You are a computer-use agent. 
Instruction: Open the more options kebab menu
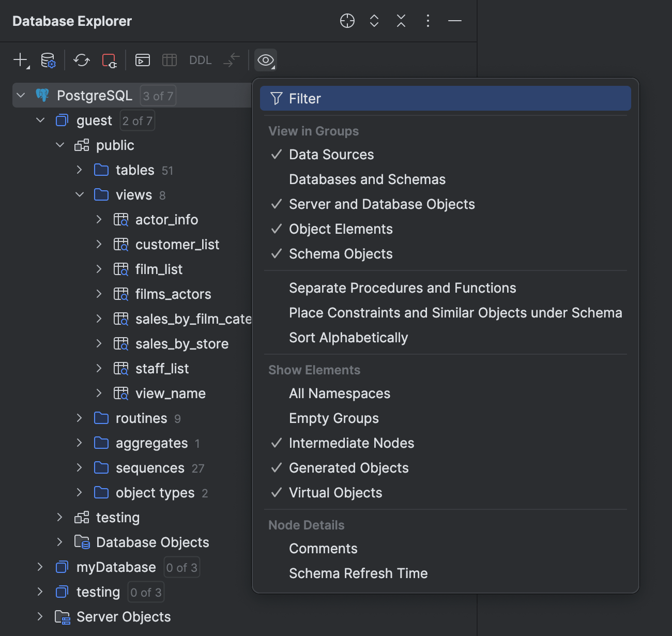[x=427, y=21]
